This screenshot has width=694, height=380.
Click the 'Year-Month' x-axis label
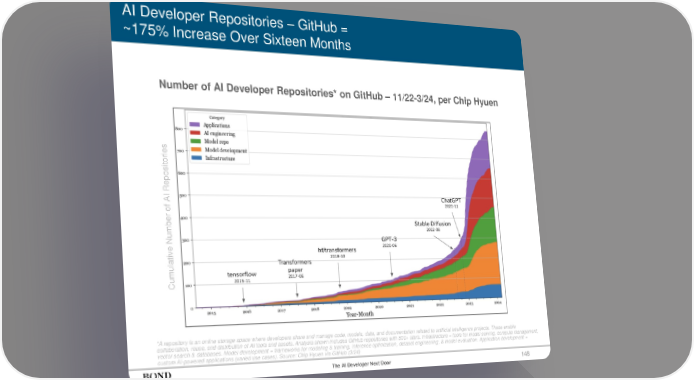point(359,314)
